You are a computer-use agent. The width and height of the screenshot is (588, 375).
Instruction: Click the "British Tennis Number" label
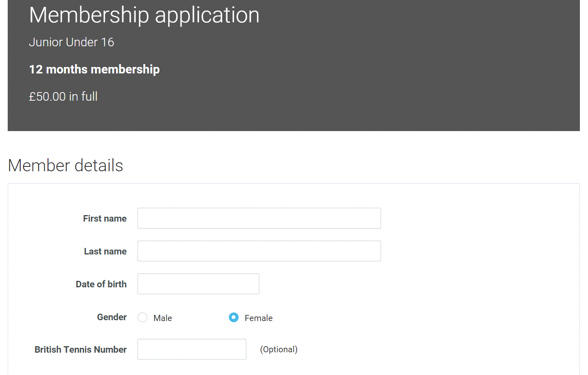click(80, 350)
